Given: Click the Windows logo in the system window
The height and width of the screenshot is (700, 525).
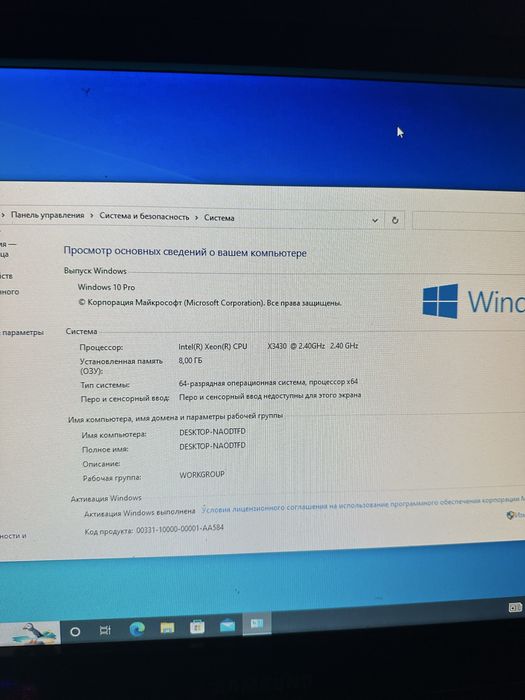Looking at the screenshot, I should point(440,301).
